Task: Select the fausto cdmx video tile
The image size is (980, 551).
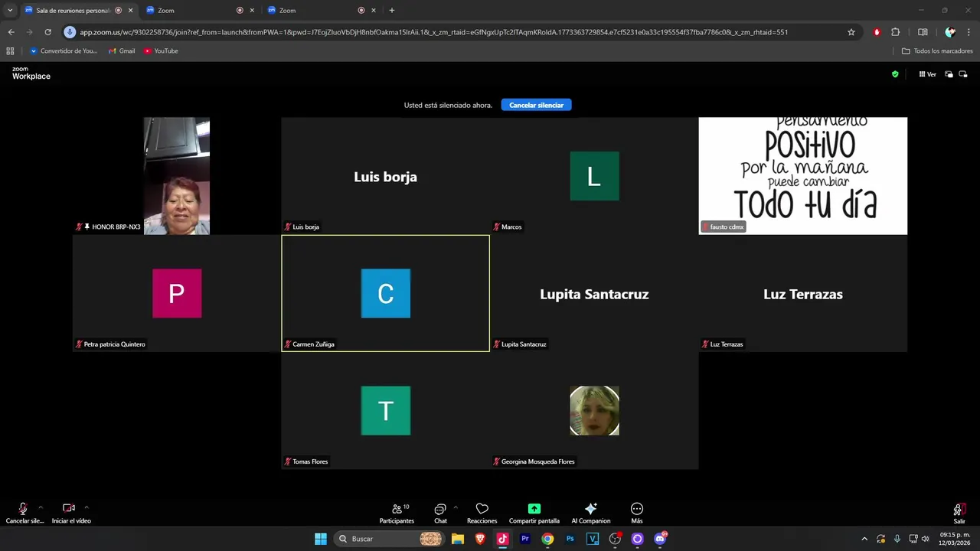Action: click(x=803, y=176)
